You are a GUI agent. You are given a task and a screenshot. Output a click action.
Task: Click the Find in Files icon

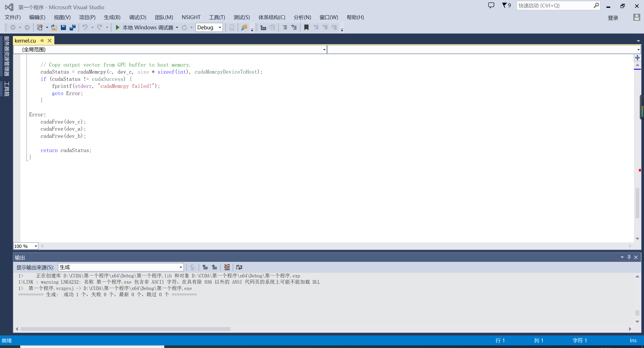(x=244, y=27)
